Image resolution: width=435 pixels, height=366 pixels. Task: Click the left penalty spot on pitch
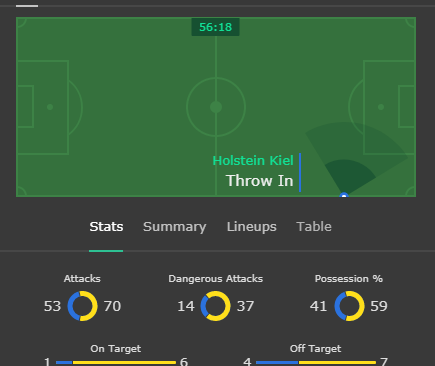click(50, 107)
